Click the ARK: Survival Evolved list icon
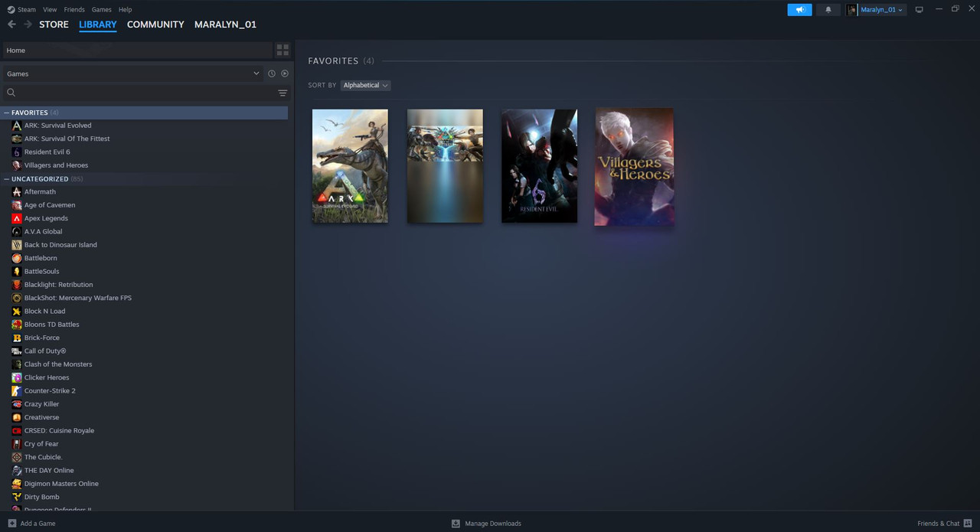Viewport: 980px width, 532px height. pyautogui.click(x=17, y=126)
